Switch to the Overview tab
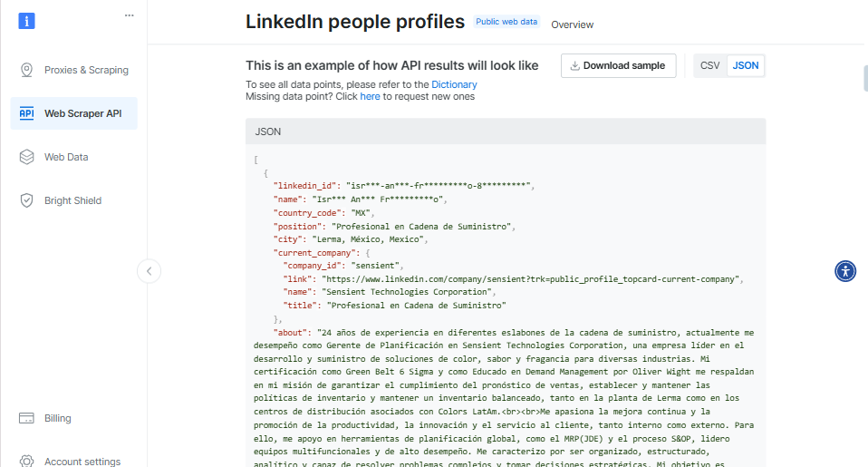The height and width of the screenshot is (467, 868). click(x=572, y=24)
